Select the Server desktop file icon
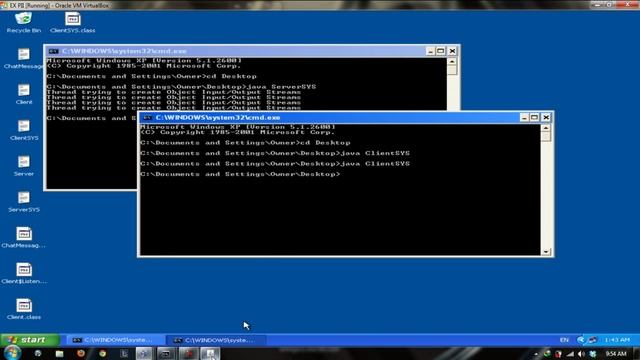Image resolution: width=640 pixels, height=360 pixels. [24, 166]
